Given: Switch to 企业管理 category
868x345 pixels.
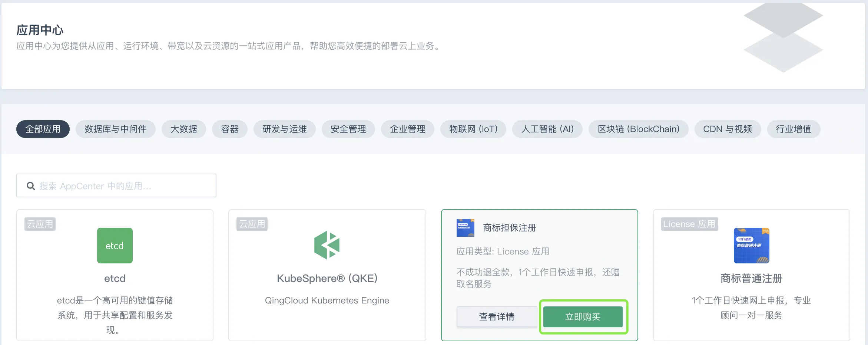Looking at the screenshot, I should [x=407, y=129].
